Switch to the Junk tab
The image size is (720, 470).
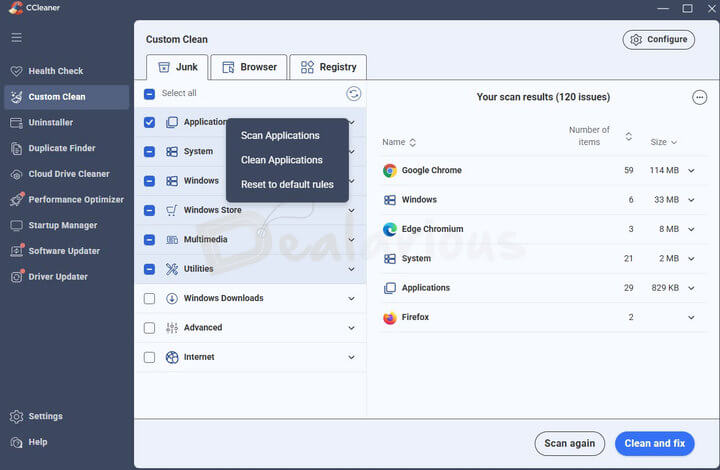click(x=177, y=67)
